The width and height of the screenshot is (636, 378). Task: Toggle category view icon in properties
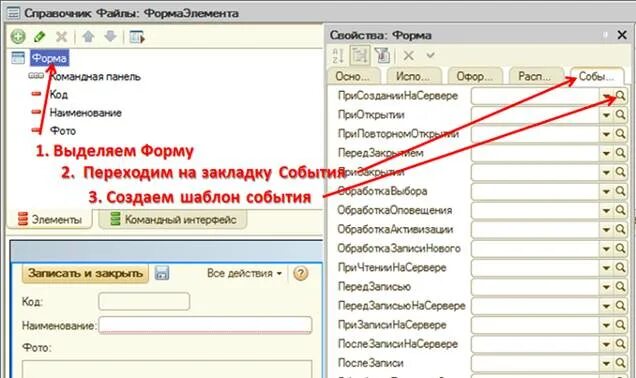pyautogui.click(x=360, y=56)
